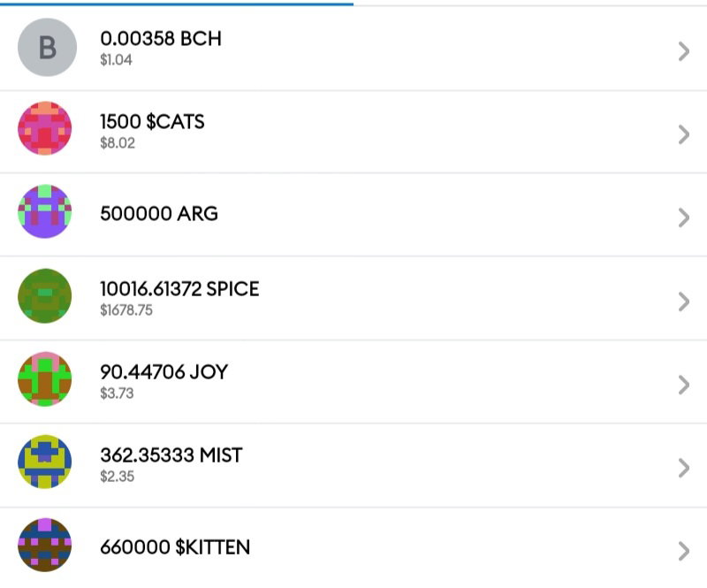Image resolution: width=707 pixels, height=588 pixels.
Task: Expand the $CATS row chevron
Action: pyautogui.click(x=684, y=134)
